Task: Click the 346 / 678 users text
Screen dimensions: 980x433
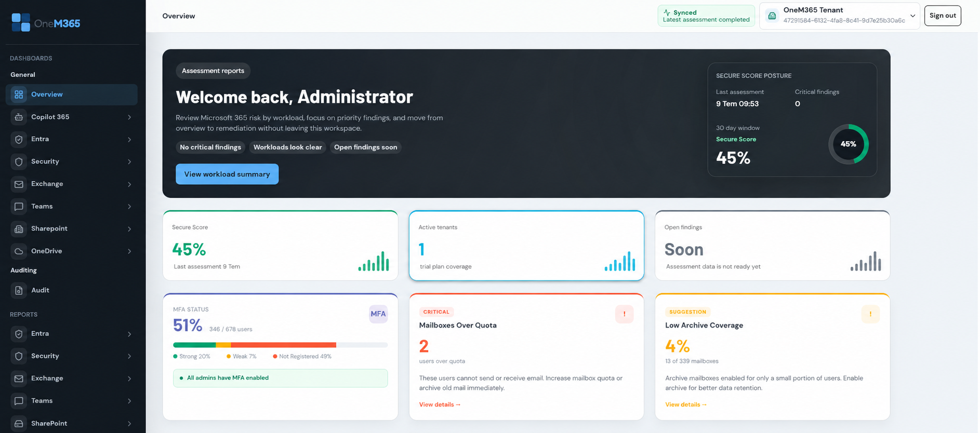Action: click(231, 329)
